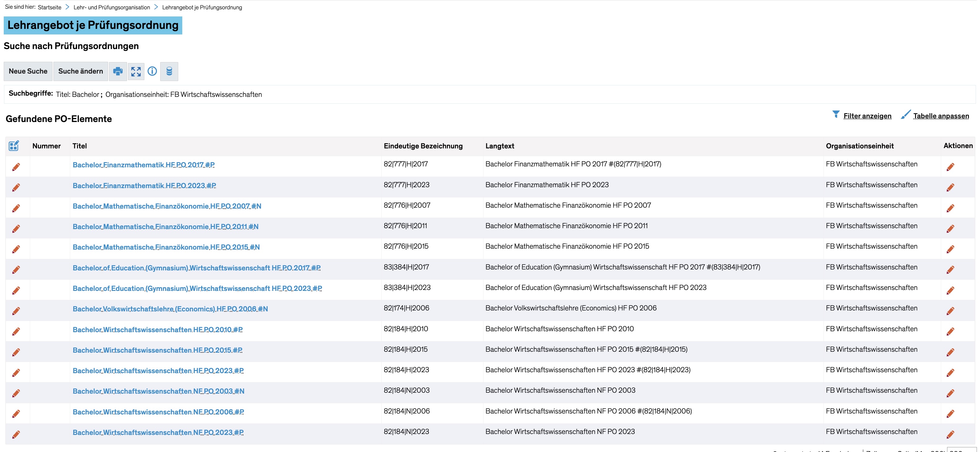Click the print icon in the toolbar
980x452 pixels.
[118, 71]
